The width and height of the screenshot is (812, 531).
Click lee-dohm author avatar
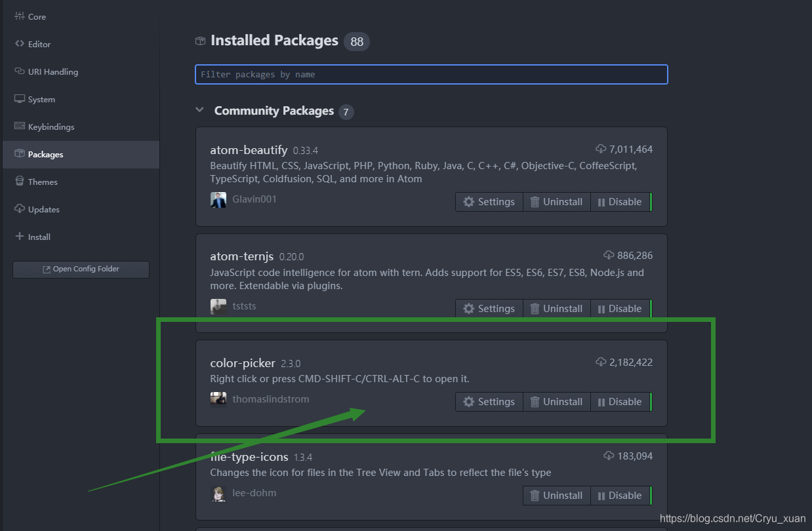point(218,493)
